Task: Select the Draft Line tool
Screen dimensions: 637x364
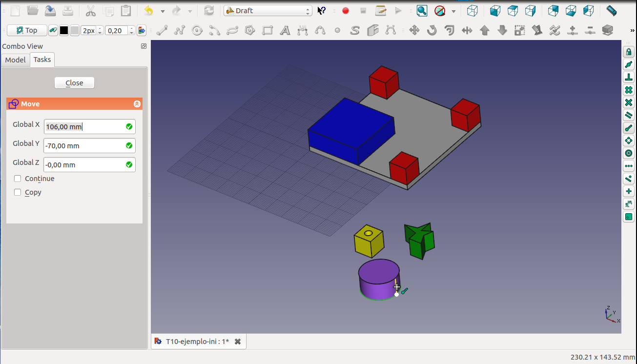Action: [162, 31]
